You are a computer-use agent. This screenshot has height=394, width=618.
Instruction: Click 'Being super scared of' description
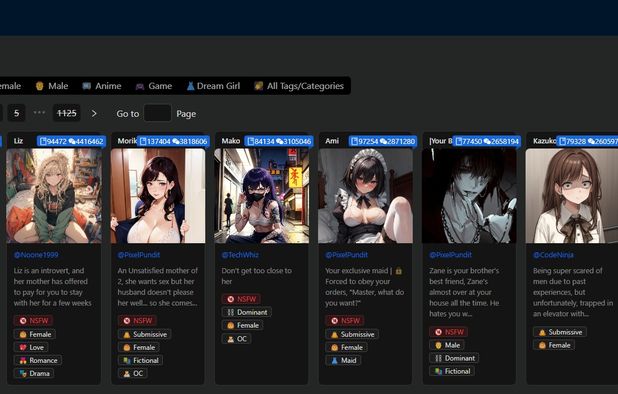click(x=573, y=292)
